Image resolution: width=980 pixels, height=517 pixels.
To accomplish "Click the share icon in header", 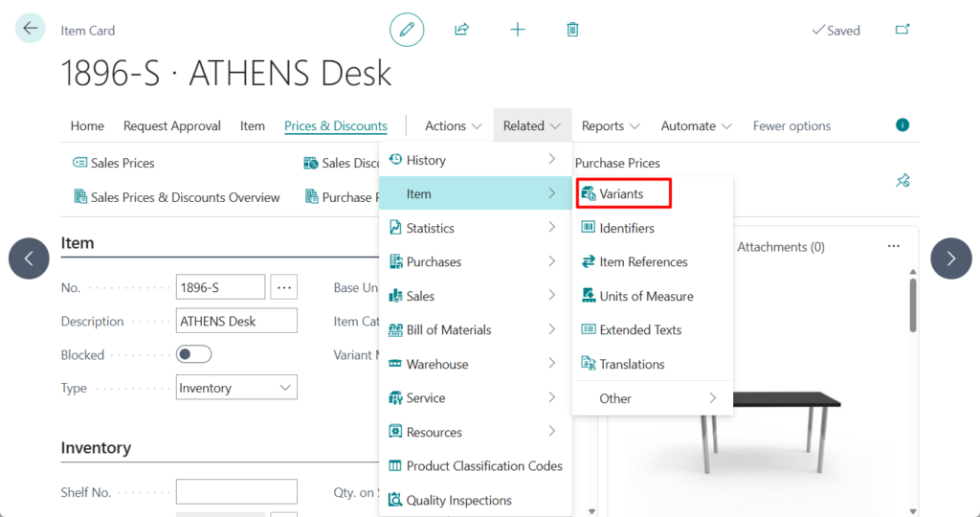I will [461, 30].
